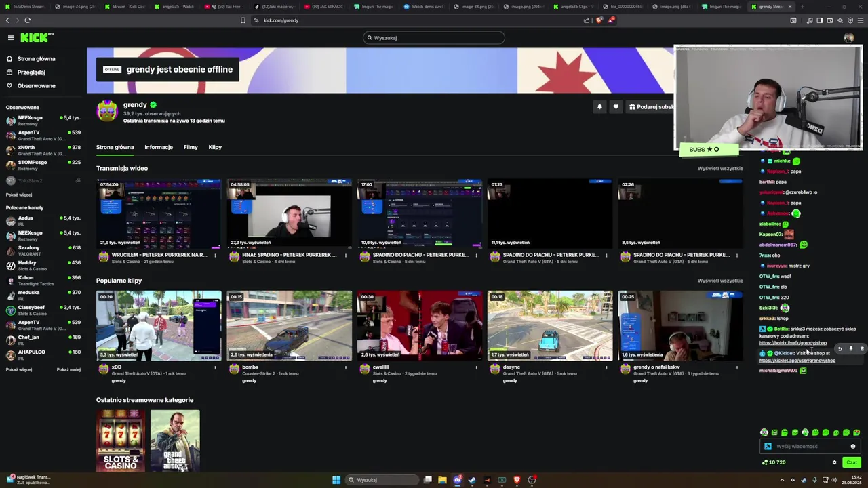Click the Kick search field

click(x=434, y=38)
